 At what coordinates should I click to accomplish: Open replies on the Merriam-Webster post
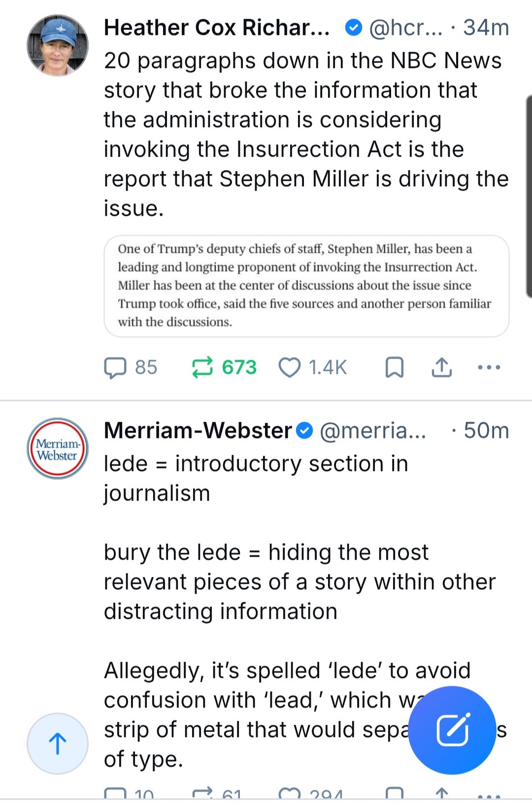pos(115,794)
